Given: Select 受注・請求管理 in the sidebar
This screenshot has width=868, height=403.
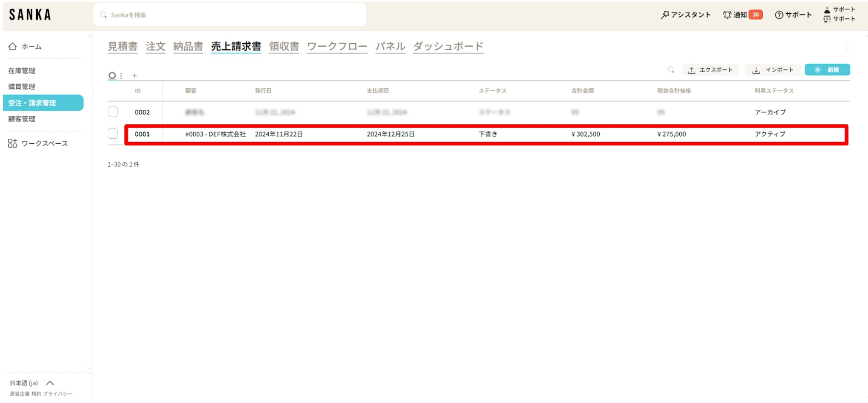Looking at the screenshot, I should [43, 103].
